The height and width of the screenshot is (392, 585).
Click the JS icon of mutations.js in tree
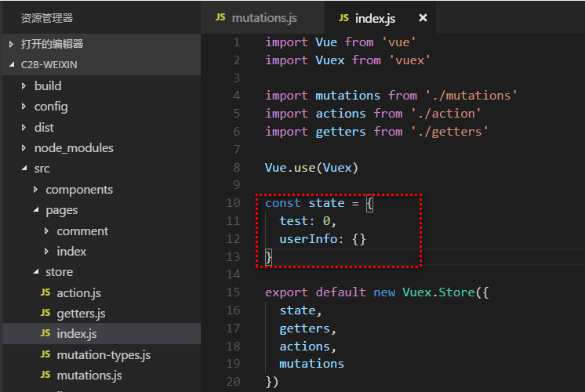(x=45, y=375)
